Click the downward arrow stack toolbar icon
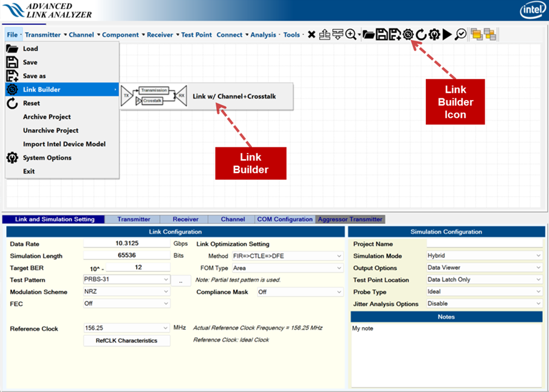Screen dimensions: 549x392 click(338, 35)
